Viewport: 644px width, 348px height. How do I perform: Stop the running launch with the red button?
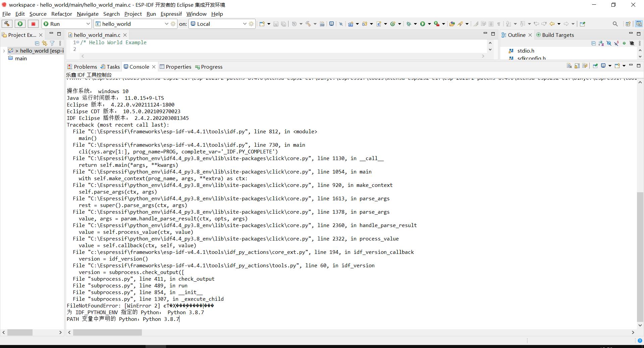click(x=33, y=24)
